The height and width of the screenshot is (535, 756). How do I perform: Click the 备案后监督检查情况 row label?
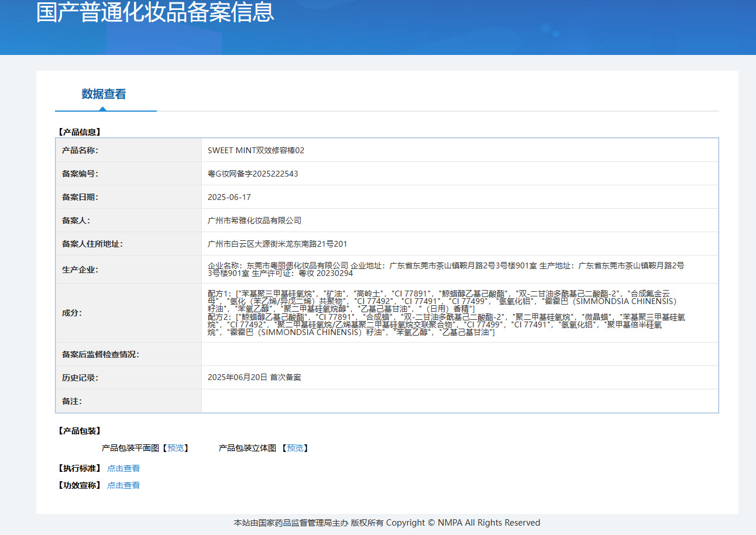tap(101, 354)
